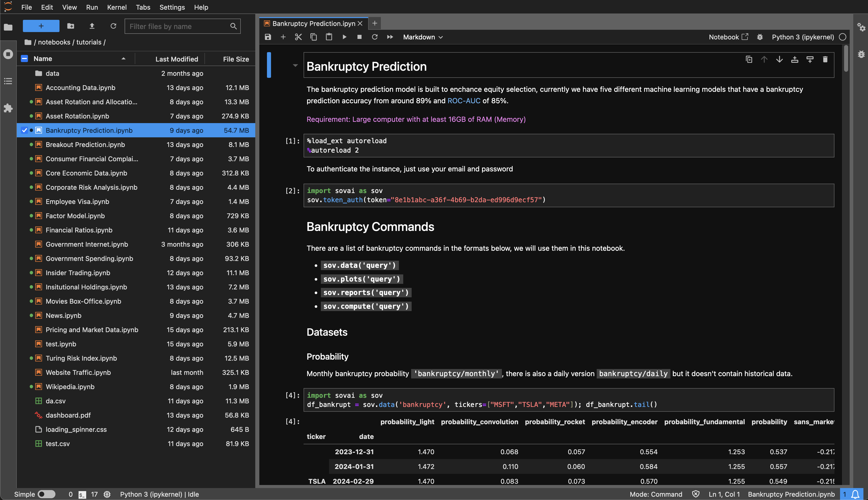Sort files by Name column arrow
The height and width of the screenshot is (500, 868).
pos(123,59)
